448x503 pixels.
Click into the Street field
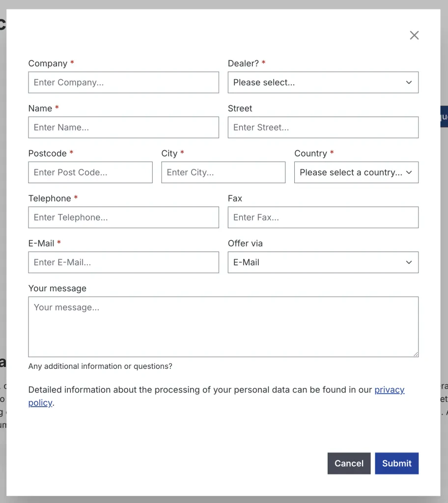click(x=323, y=127)
